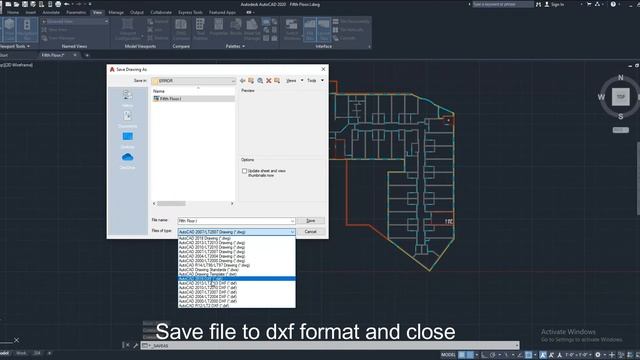Image resolution: width=640 pixels, height=360 pixels.
Task: Click the Up one level folder icon
Action: coord(251,81)
